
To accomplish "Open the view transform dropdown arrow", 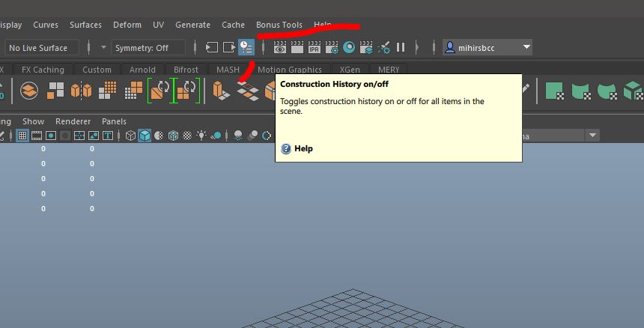I will coord(592,135).
